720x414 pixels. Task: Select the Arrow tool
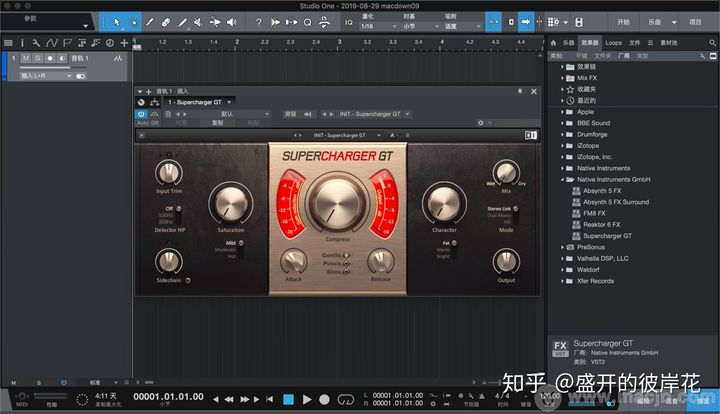tap(117, 22)
